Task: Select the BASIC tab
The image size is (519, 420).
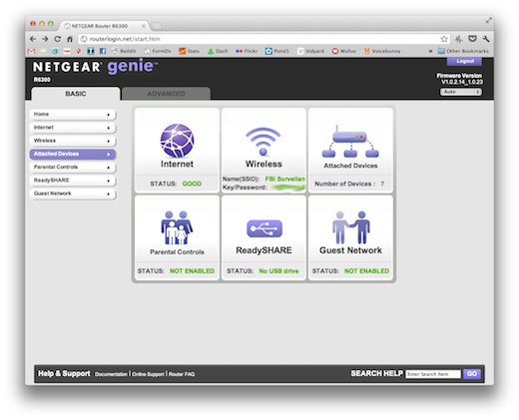Action: (x=76, y=94)
